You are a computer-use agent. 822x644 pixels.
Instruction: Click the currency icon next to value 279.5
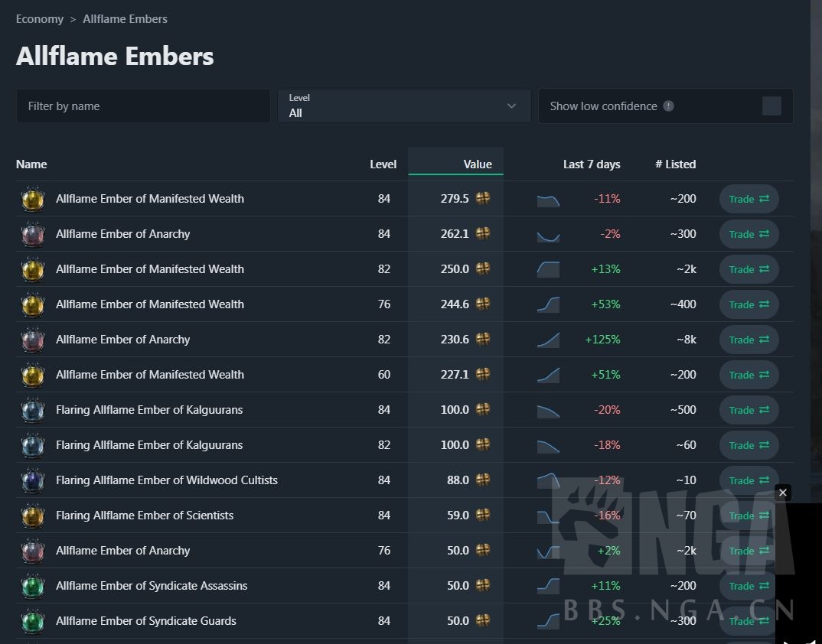(483, 199)
